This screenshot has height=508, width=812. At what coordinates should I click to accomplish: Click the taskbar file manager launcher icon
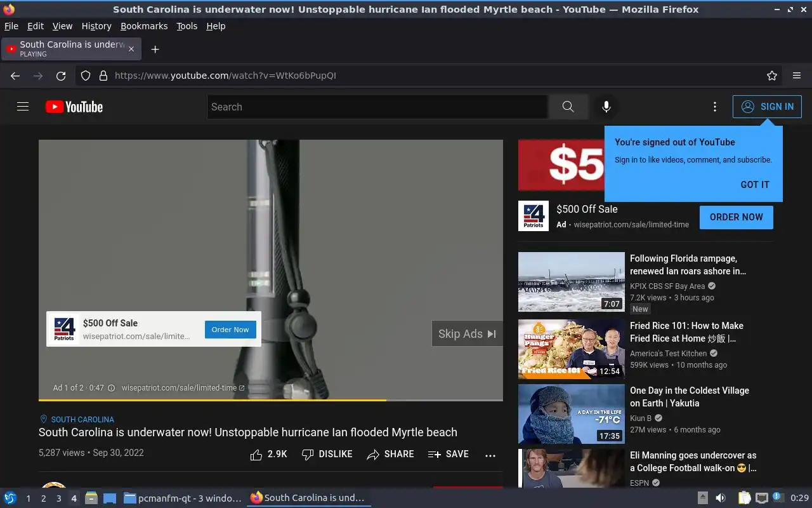pos(91,498)
